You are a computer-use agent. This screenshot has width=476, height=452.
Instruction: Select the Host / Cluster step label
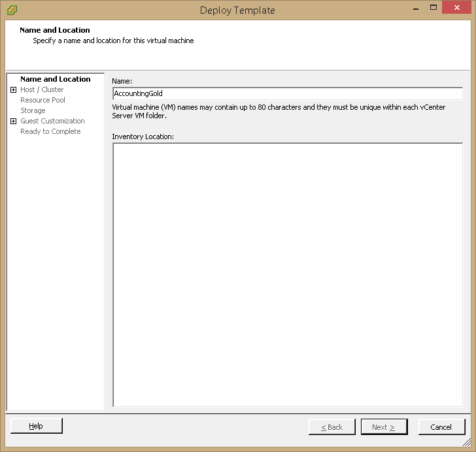click(42, 89)
